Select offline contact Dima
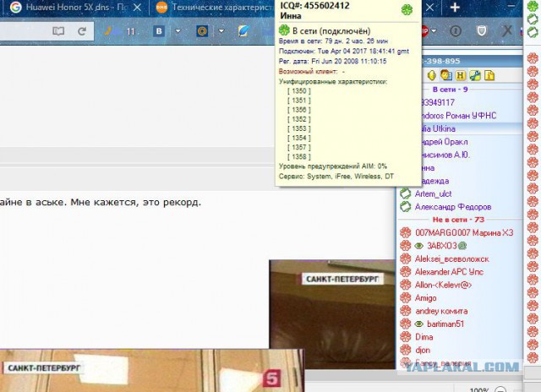Screen dimensions: 541x392 click(x=424, y=337)
